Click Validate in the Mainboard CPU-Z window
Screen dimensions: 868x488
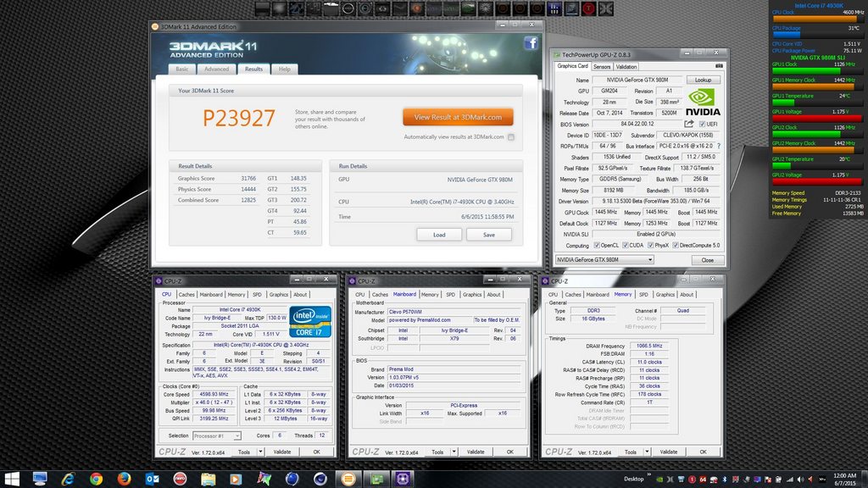pos(476,452)
